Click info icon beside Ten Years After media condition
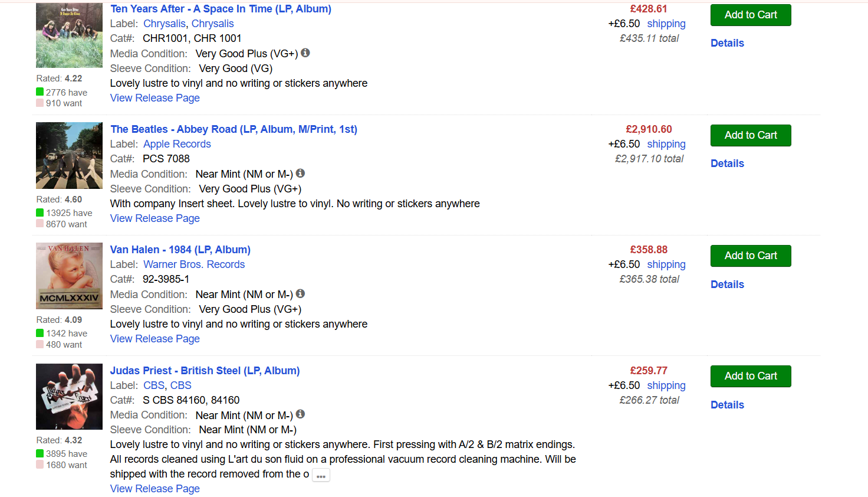 point(305,53)
